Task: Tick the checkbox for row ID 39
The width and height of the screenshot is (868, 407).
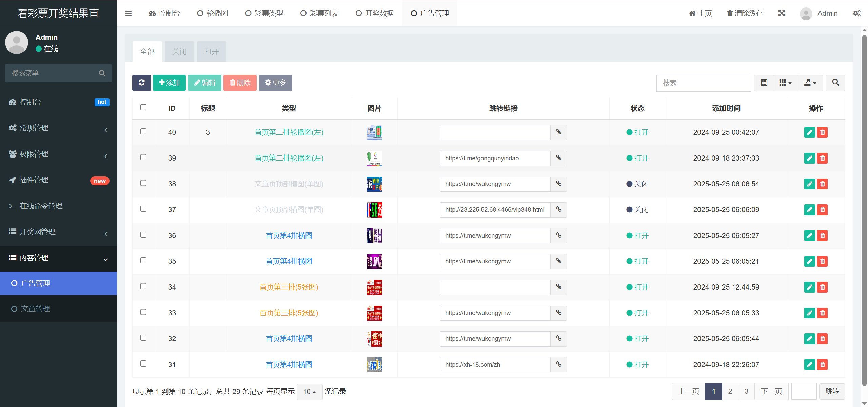Action: [143, 157]
